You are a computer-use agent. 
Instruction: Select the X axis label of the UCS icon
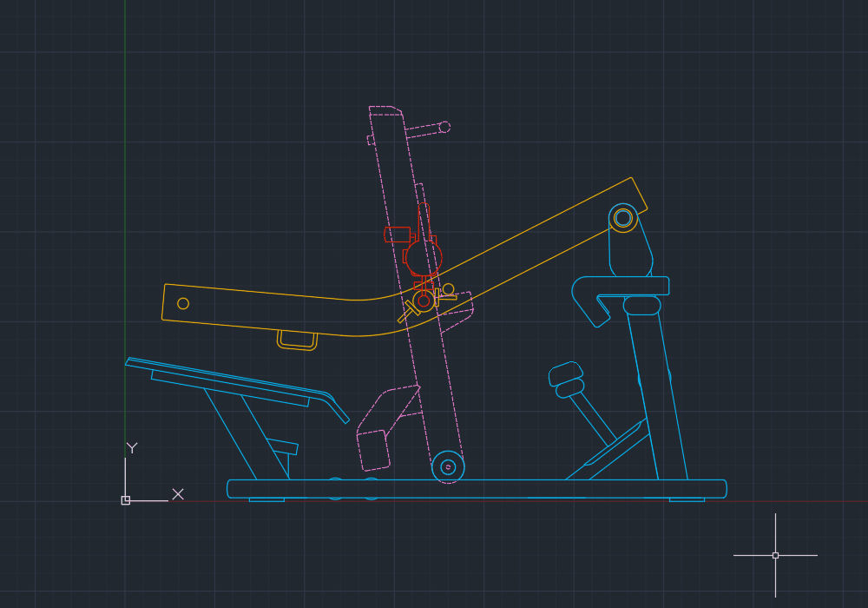(177, 494)
